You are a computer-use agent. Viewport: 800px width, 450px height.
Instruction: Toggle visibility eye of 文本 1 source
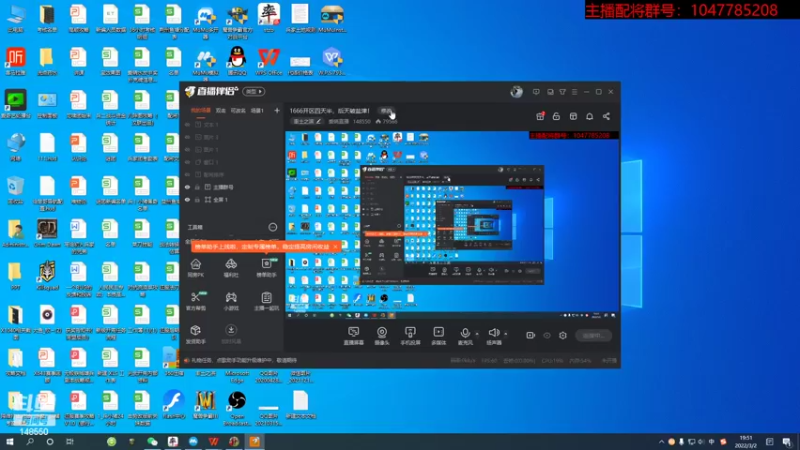(x=187, y=124)
